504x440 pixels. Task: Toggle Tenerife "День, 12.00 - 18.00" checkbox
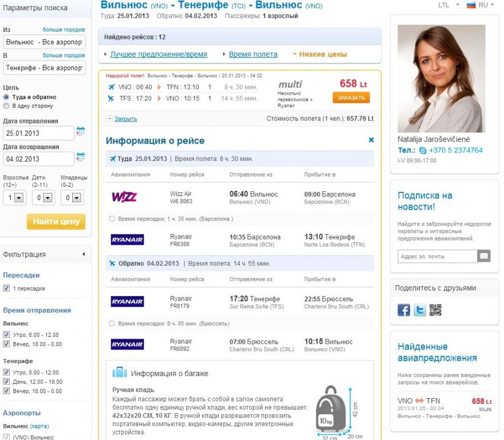tap(6, 382)
